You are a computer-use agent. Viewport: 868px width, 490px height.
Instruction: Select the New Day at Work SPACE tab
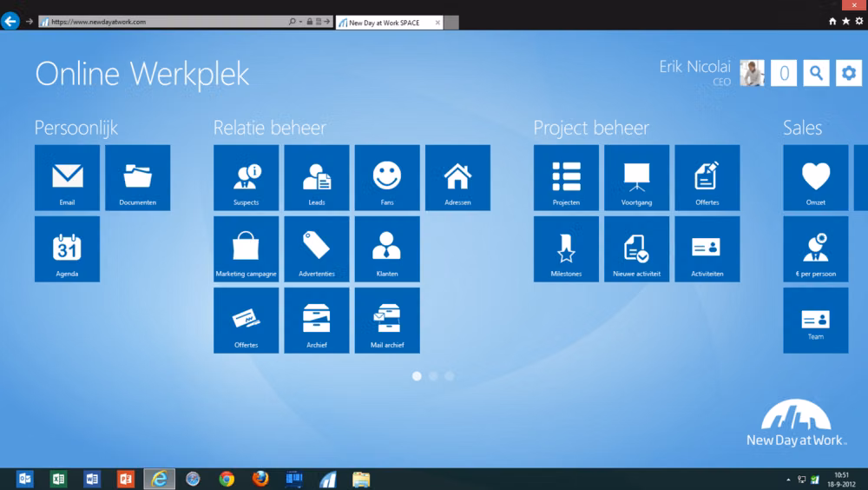(389, 23)
